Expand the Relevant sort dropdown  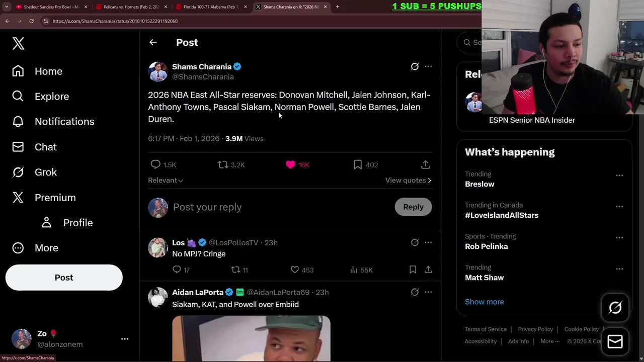tap(166, 180)
